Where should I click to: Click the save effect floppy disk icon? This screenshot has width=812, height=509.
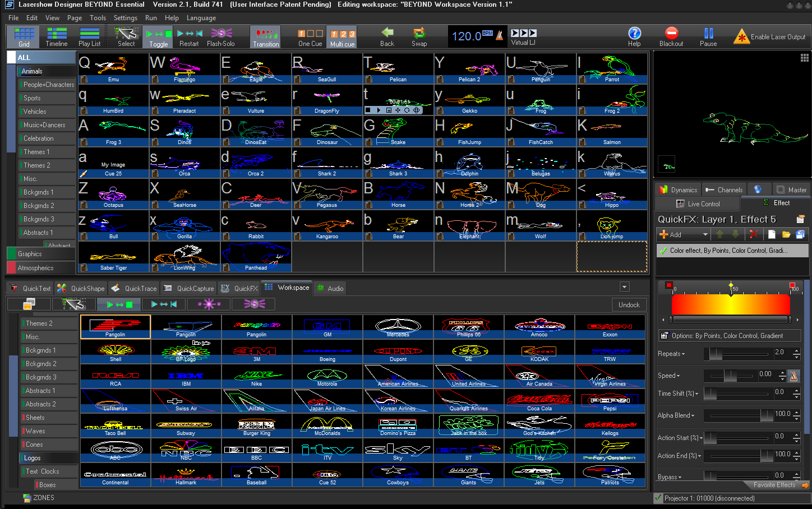(x=800, y=234)
